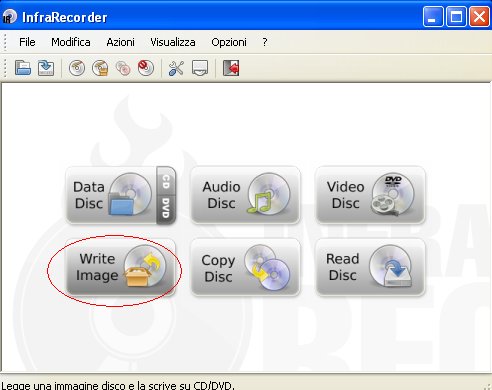Open configuration via wrench toolbar icon
The height and width of the screenshot is (390, 492).
click(176, 68)
